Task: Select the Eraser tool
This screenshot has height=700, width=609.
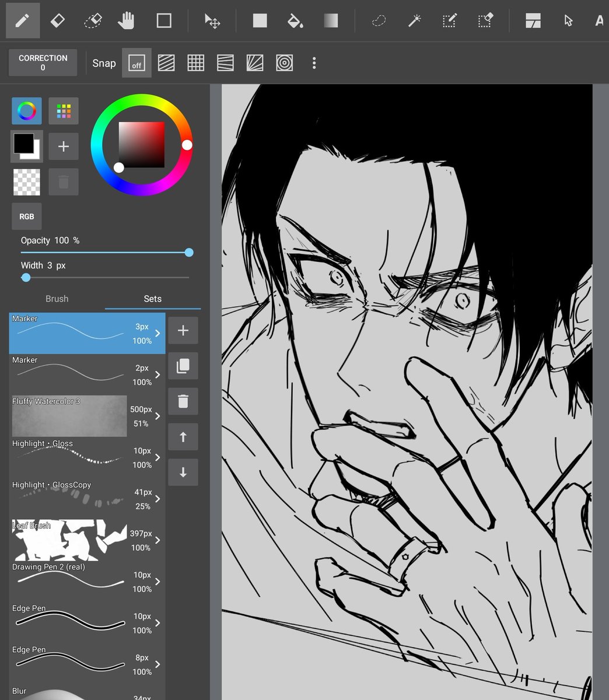Action: coord(58,20)
